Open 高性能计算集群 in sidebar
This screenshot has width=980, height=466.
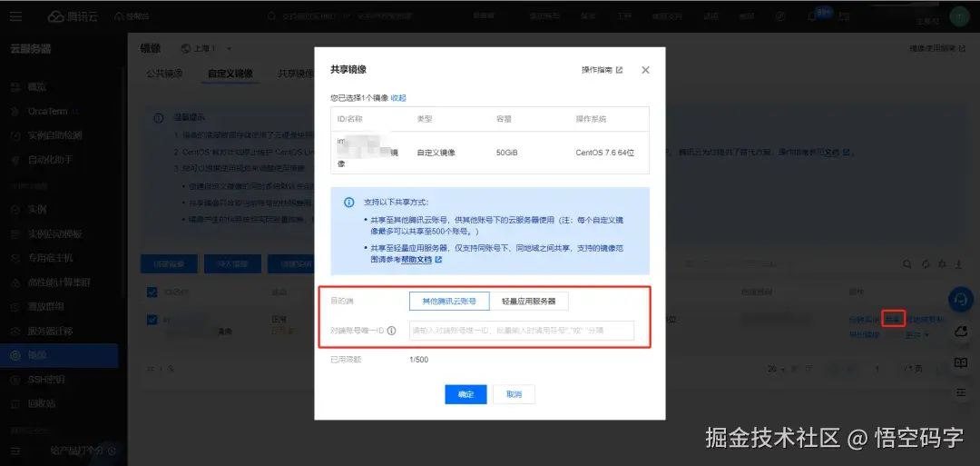[x=59, y=283]
